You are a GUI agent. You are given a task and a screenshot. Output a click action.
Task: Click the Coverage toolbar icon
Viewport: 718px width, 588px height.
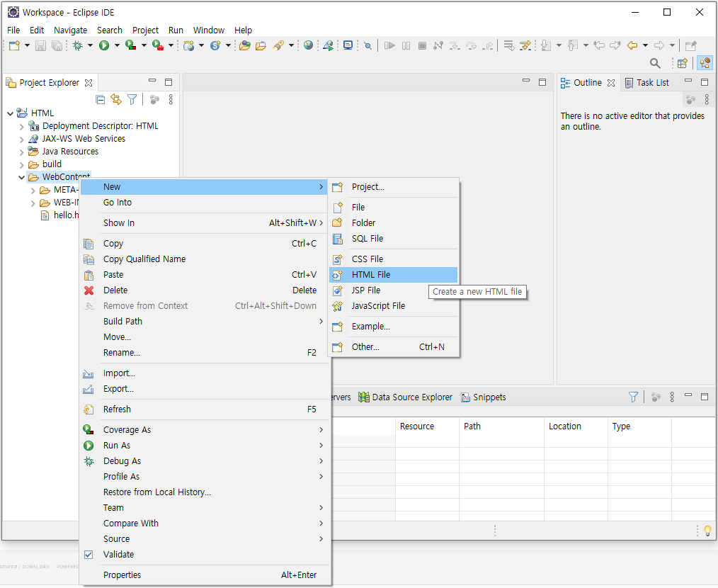point(130,45)
